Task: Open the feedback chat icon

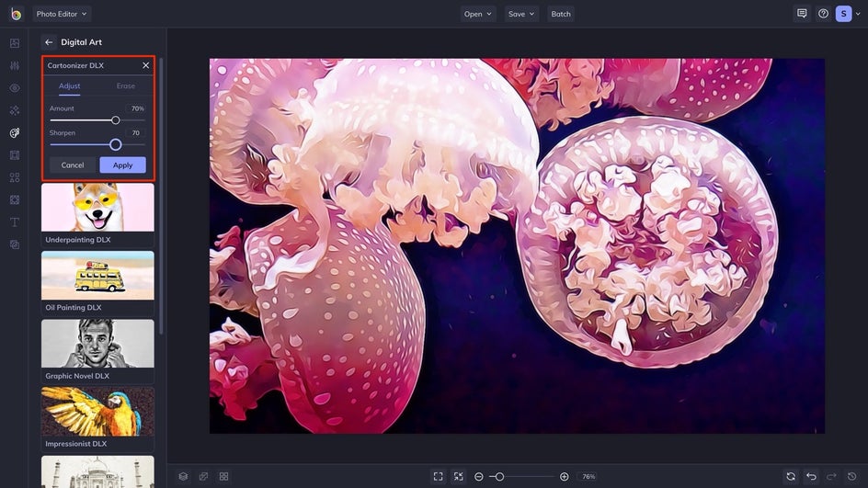Action: coord(802,14)
